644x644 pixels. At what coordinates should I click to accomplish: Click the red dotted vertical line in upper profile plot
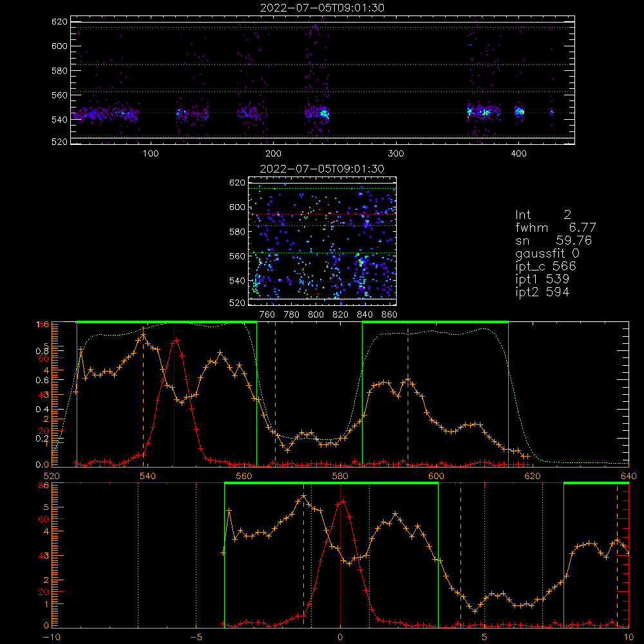(174, 395)
